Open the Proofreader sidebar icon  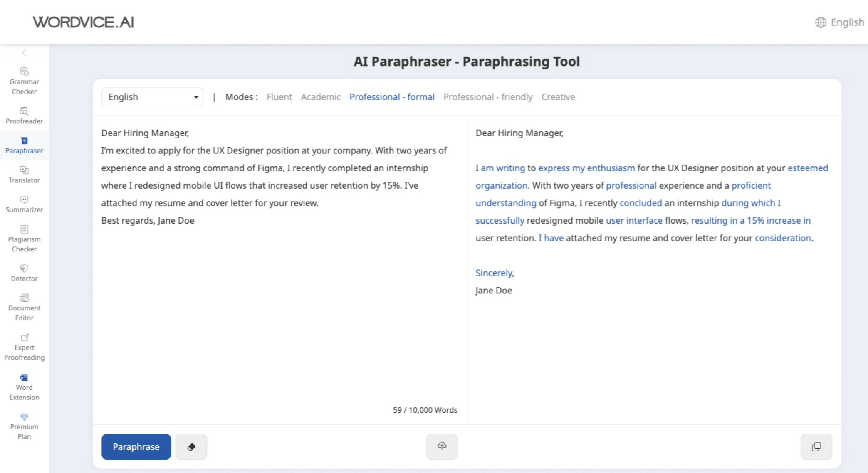[24, 111]
